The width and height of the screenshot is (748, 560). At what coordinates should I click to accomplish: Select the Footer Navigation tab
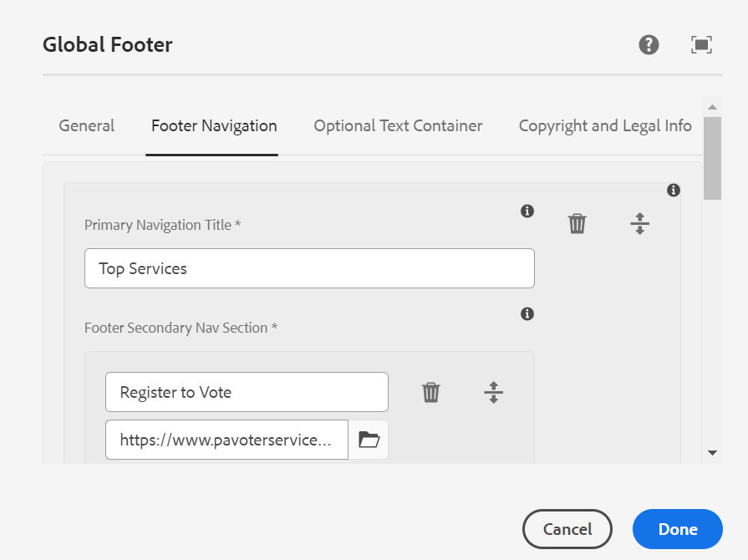pyautogui.click(x=214, y=126)
